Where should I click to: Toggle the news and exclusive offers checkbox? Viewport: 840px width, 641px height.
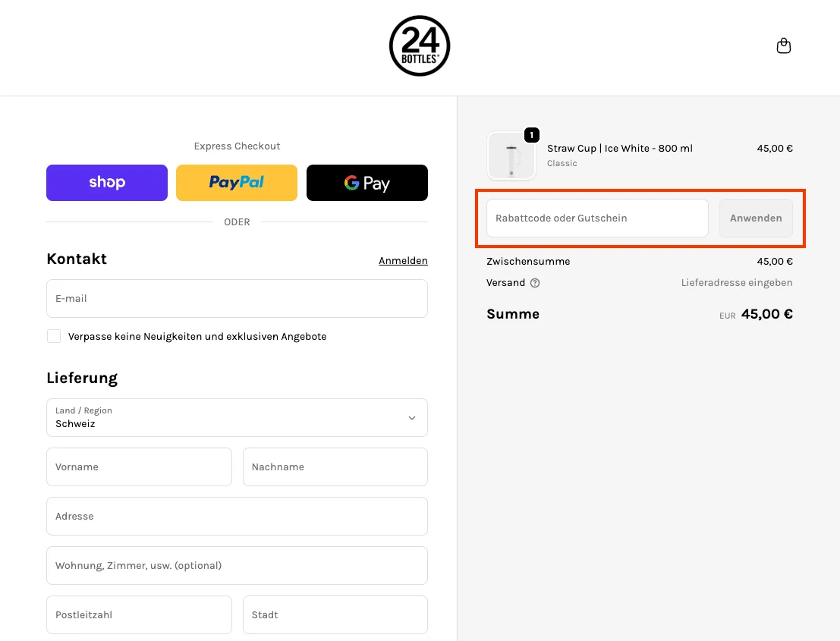54,336
